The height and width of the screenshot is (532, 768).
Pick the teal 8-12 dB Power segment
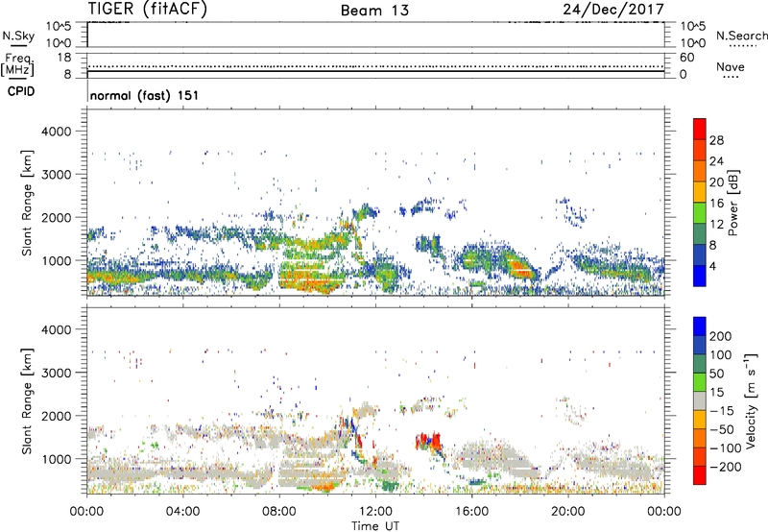(700, 234)
